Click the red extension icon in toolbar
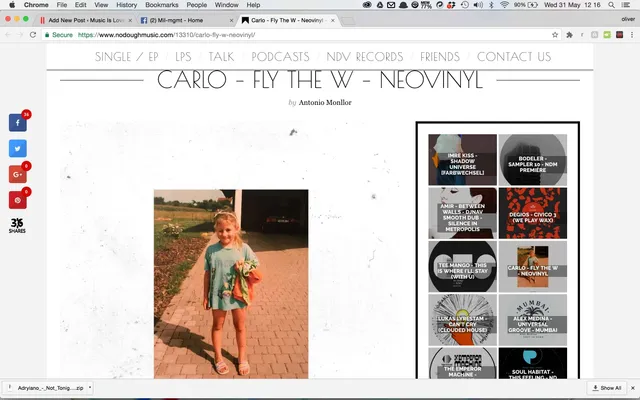Viewport: 640px width, 400px height. (620, 35)
